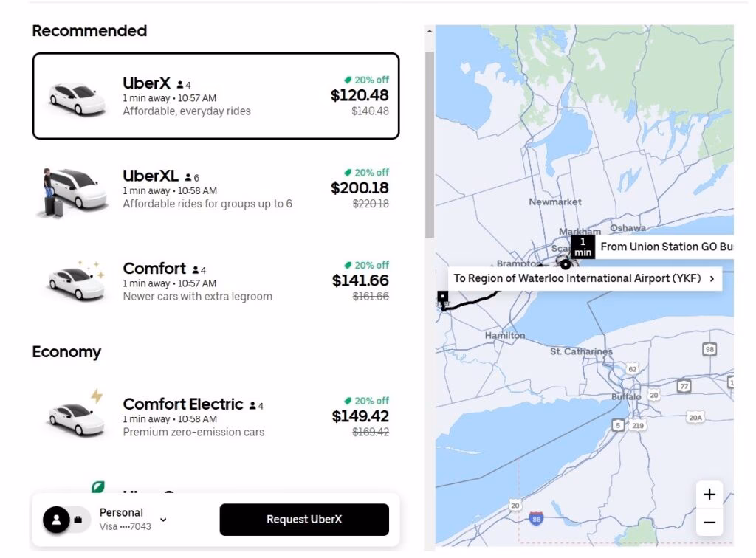756x558 pixels.
Task: Zoom out of the map with minus button
Action: pos(709,522)
